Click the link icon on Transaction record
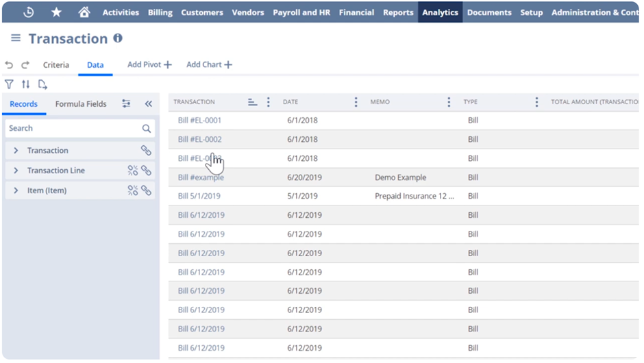644x363 pixels. (146, 150)
